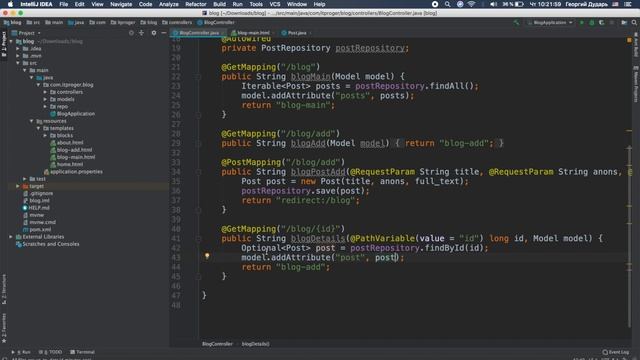This screenshot has width=640, height=360.
Task: Toggle the Project tool window side tab
Action: point(4,45)
